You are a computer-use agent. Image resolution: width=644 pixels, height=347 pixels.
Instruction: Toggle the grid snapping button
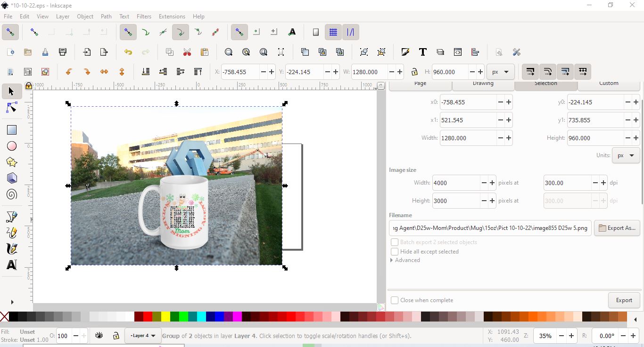[333, 32]
